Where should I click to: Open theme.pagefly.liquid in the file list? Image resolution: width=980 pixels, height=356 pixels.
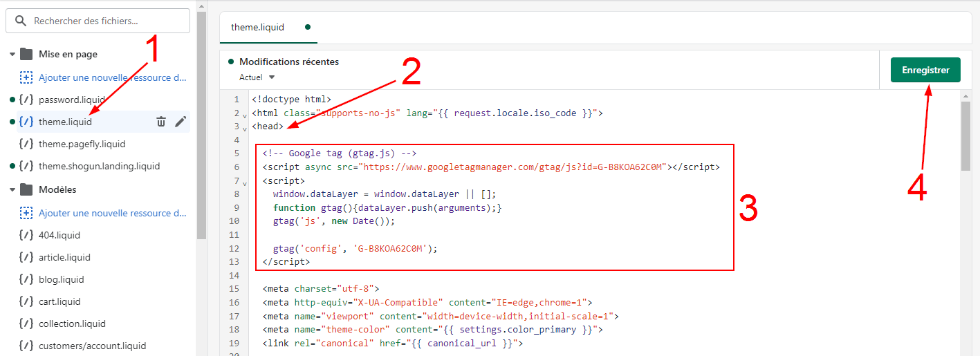point(82,144)
